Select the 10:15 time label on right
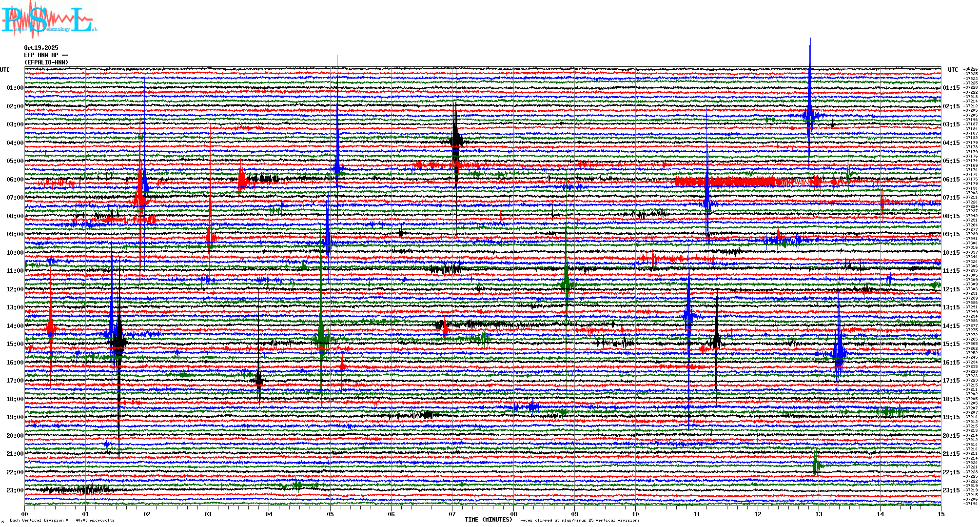 [x=951, y=253]
